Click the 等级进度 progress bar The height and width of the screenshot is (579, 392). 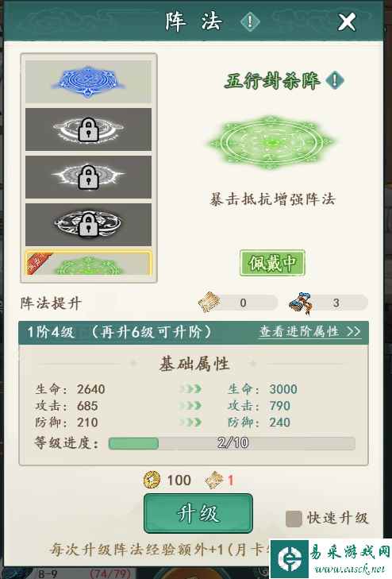coord(232,443)
